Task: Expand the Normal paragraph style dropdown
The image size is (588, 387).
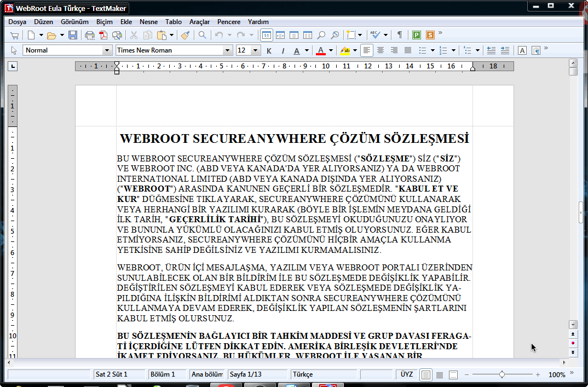Action: point(107,50)
